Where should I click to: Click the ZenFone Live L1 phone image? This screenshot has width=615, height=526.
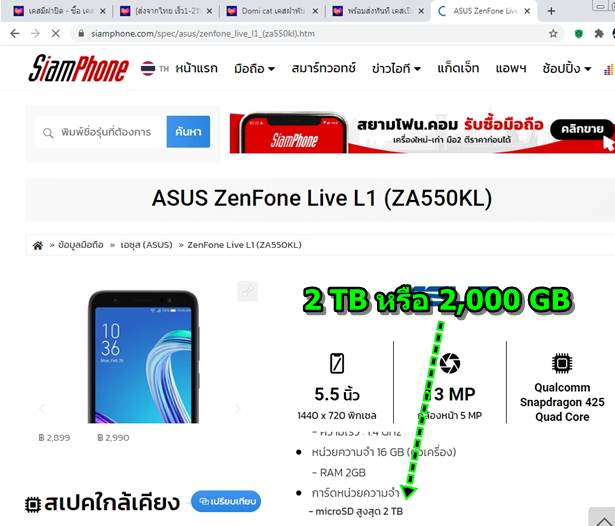point(143,357)
